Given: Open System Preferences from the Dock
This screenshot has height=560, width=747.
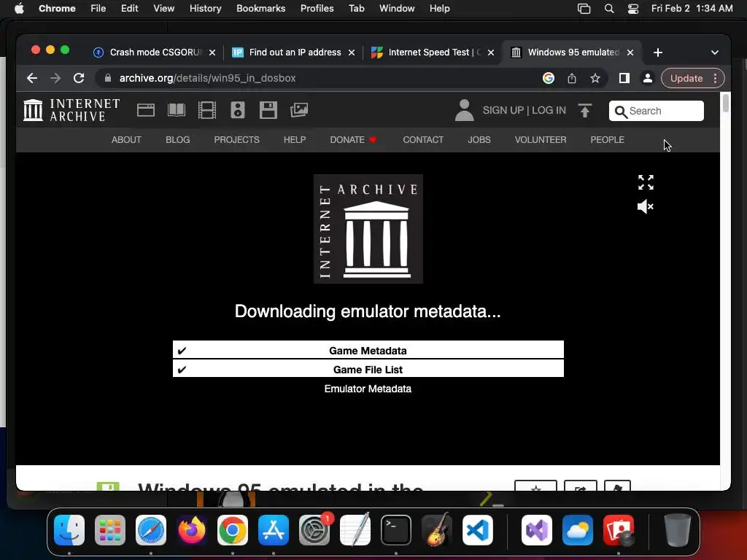Looking at the screenshot, I should [314, 530].
